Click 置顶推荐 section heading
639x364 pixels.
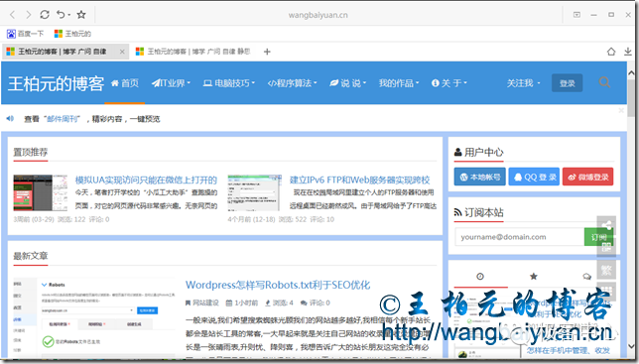pyautogui.click(x=31, y=153)
